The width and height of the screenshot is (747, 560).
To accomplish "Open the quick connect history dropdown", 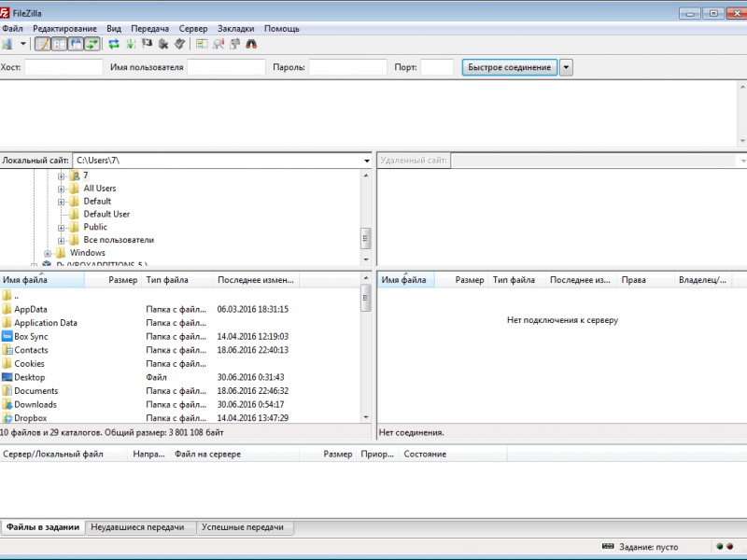I will click(x=566, y=67).
